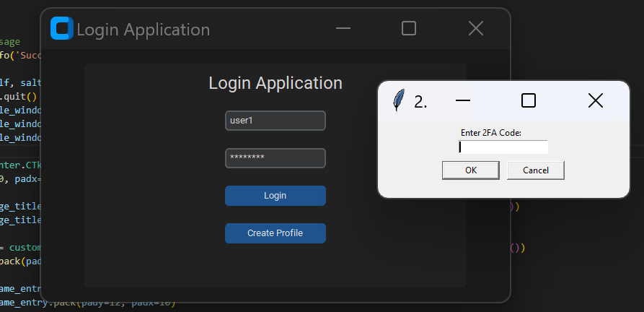Viewport: 644px width, 312px height.
Task: Focus the Enter 2FA Code input box
Action: (x=503, y=147)
